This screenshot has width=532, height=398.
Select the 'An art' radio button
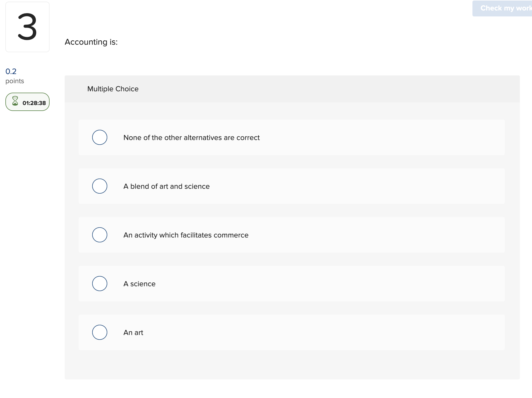99,332
